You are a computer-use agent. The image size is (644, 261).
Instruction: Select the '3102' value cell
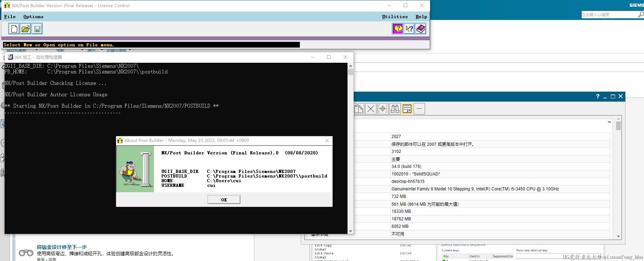coord(500,152)
